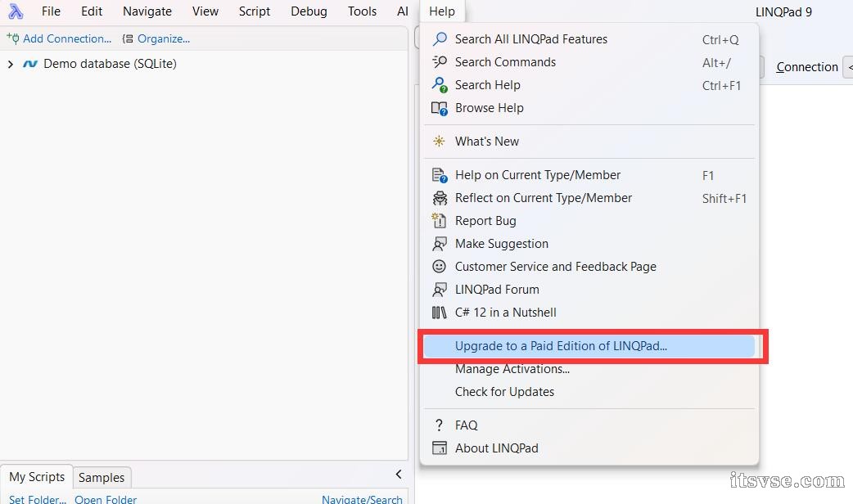This screenshot has height=504, width=853.
Task: Click the What's New sparkle icon
Action: (440, 142)
